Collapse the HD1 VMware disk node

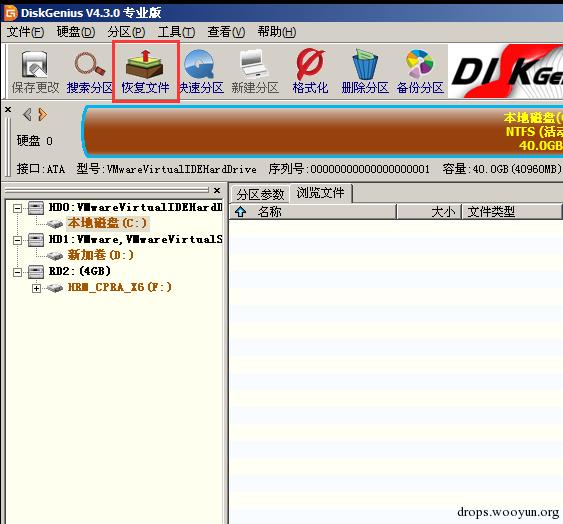(17, 240)
